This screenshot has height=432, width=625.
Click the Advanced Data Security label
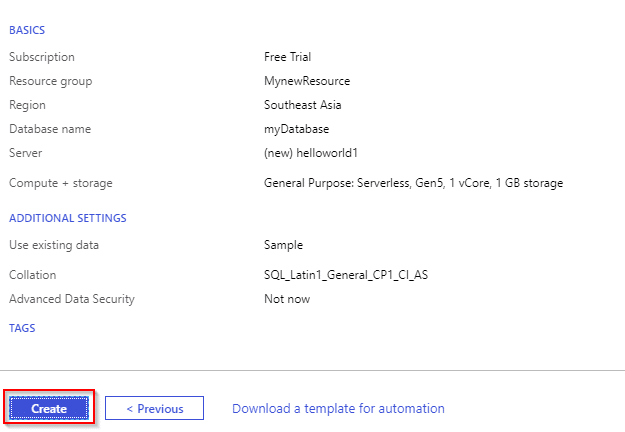pyautogui.click(x=72, y=299)
